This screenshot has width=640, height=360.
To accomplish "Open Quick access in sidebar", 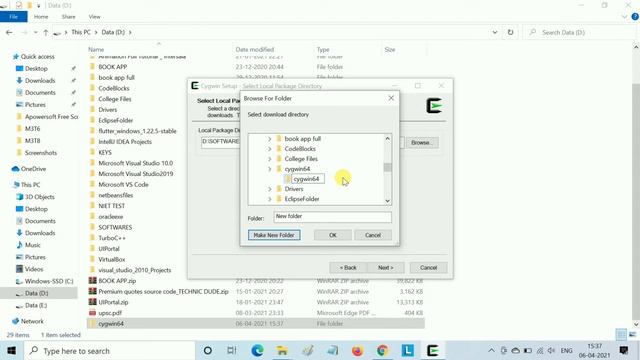I will 37,57.
